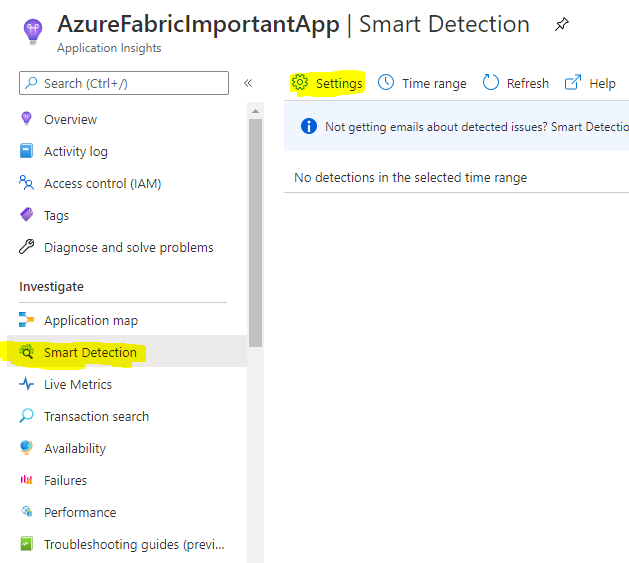Image resolution: width=629 pixels, height=563 pixels.
Task: Click the Overview lightbulb icon
Action: coord(26,119)
